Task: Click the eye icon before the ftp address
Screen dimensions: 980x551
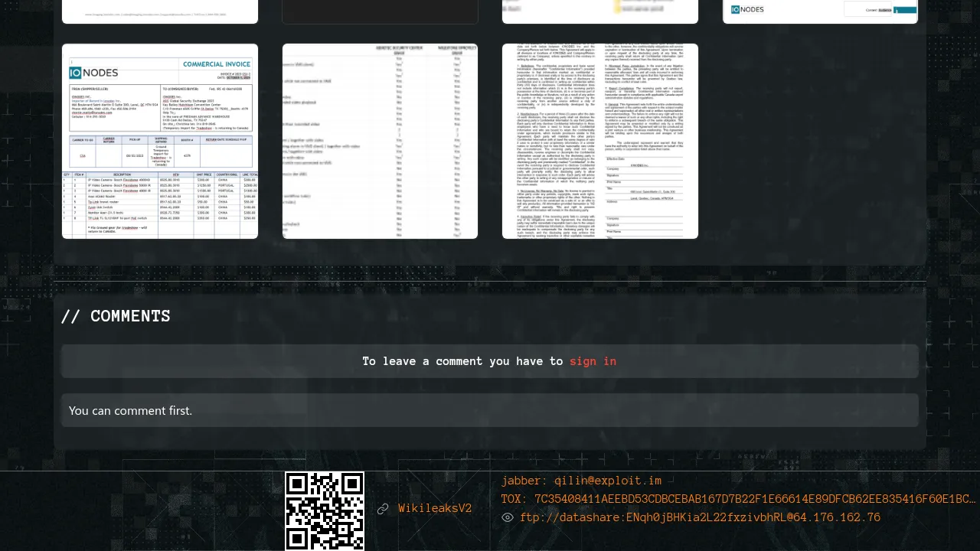Action: [x=508, y=518]
